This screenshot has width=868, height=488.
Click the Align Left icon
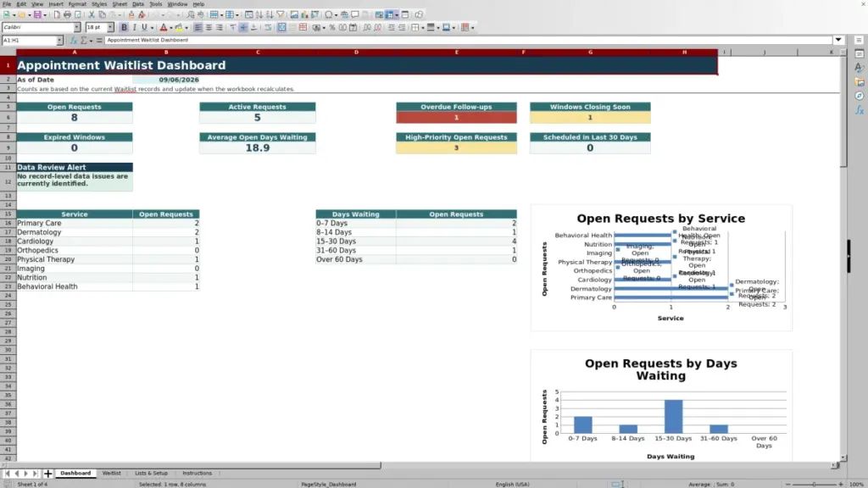[x=198, y=27]
